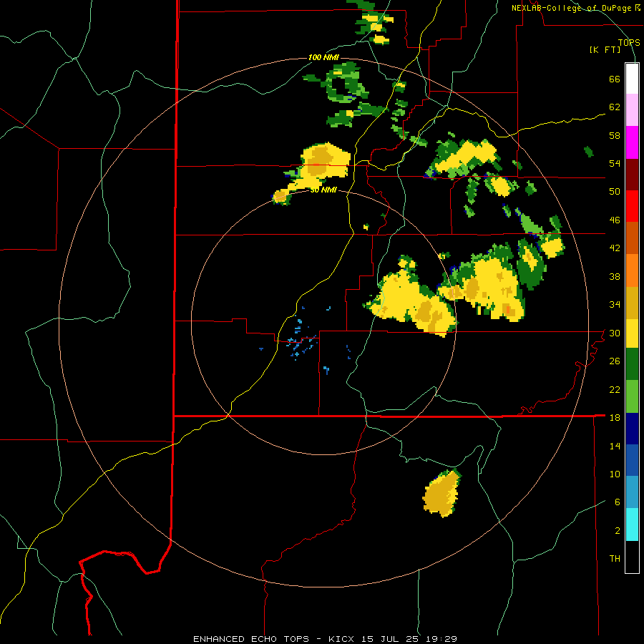Click the light green 22 legend swatch
This screenshot has height=644, width=644.
click(632, 396)
